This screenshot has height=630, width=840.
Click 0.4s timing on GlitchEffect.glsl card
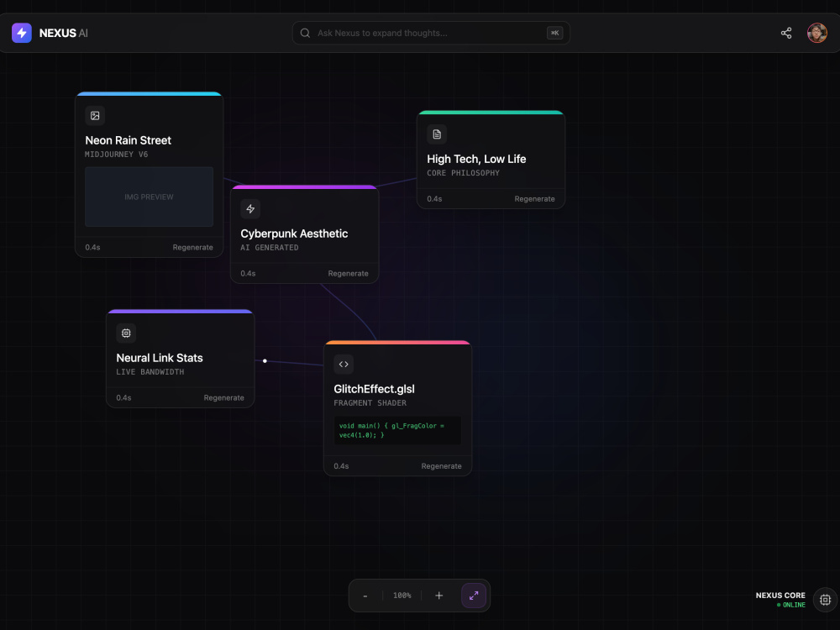click(341, 466)
